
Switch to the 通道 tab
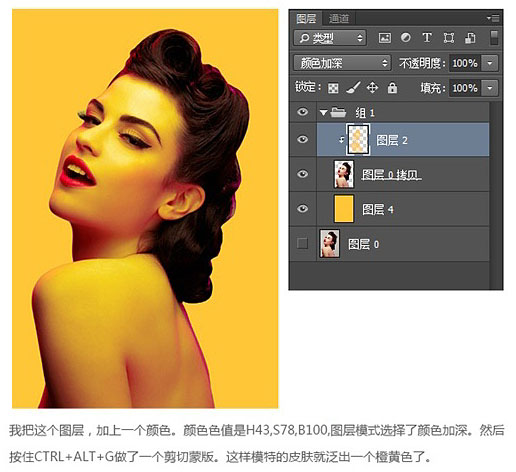point(339,19)
